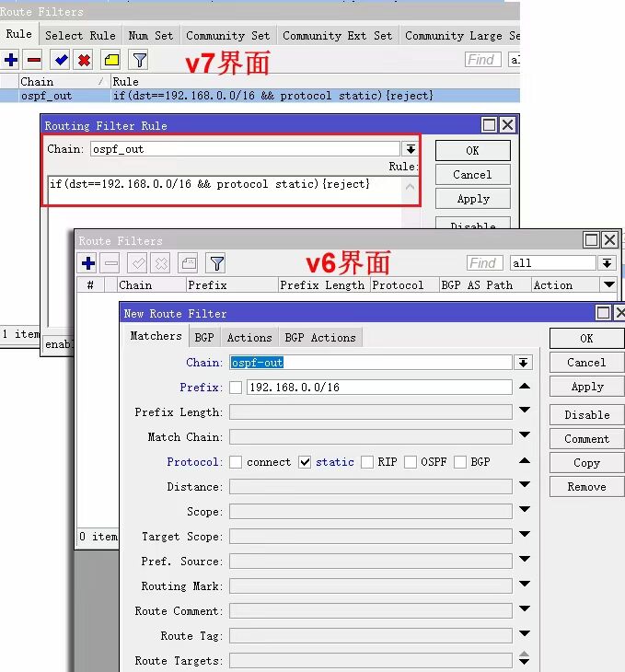Click the Route Targets up-down stepper

click(524, 660)
